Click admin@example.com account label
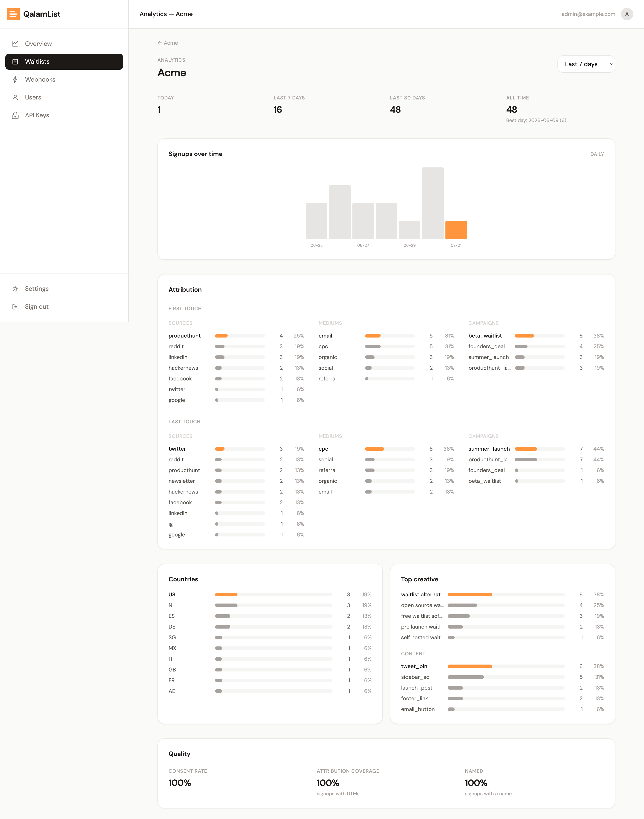This screenshot has width=644, height=819. click(588, 14)
